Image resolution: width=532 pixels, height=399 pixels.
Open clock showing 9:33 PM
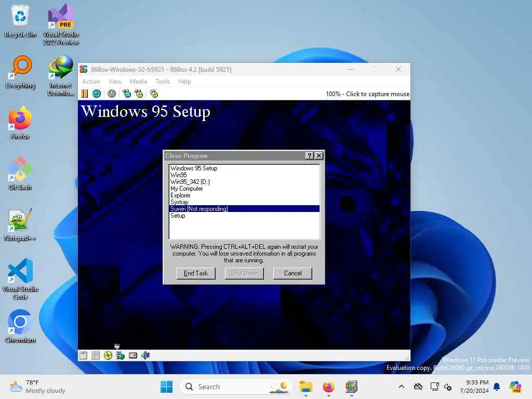[x=474, y=387]
